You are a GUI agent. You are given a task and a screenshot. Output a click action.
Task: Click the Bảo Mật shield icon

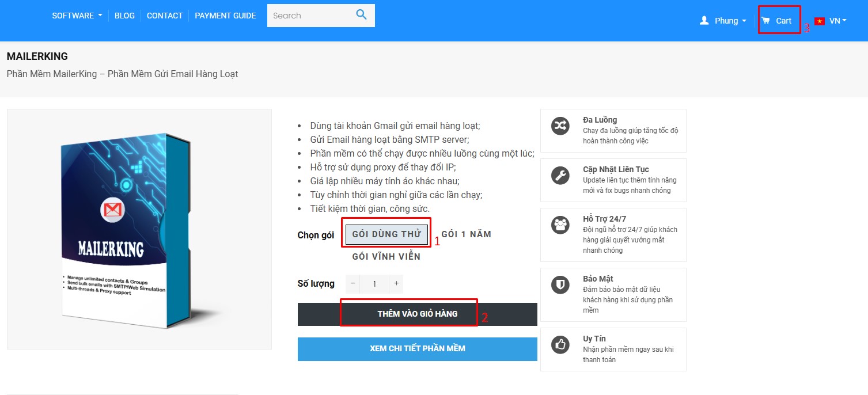560,284
